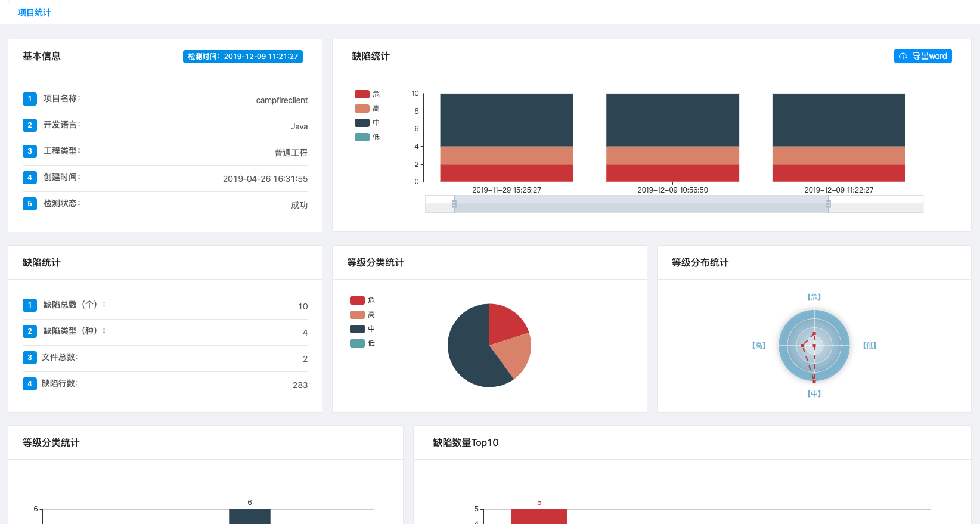Toggle the 中 legend beside the pie chart
Screen dimensions: 980x524
[x=362, y=329]
